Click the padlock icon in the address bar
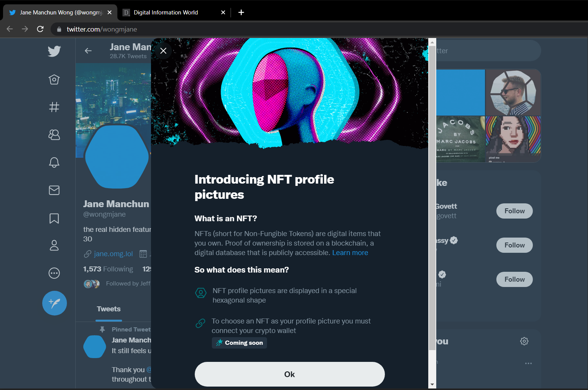Screen dimensions: 588x390 (59, 29)
